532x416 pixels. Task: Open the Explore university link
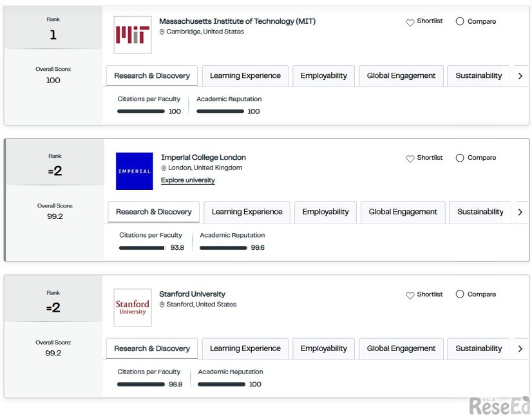188,180
